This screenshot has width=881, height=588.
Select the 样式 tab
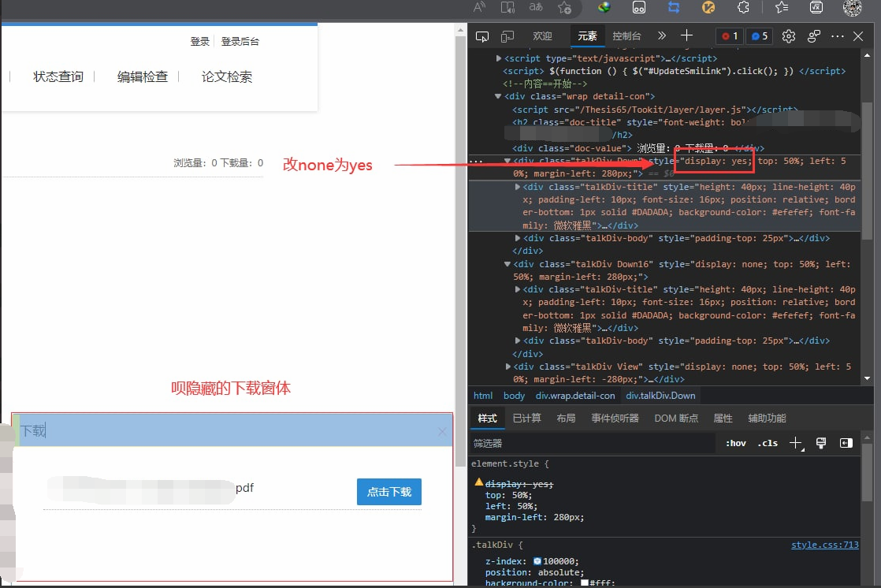tap(487, 419)
